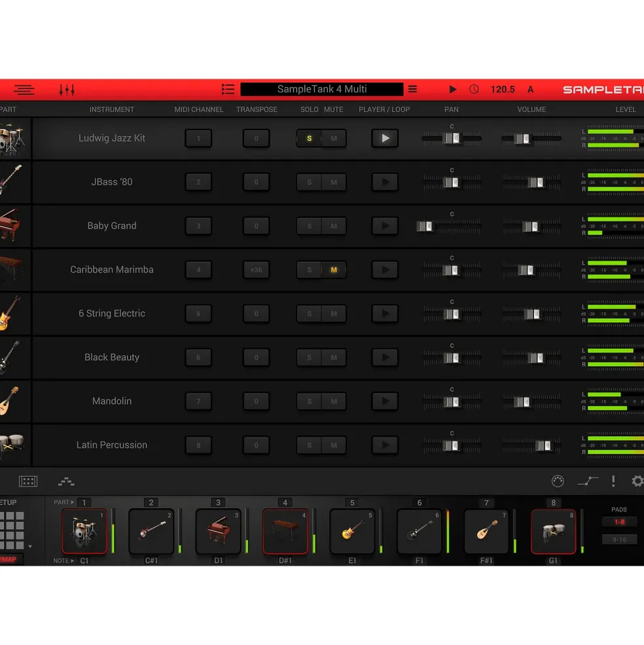
Task: Click the Latin Percussion volume slider handle
Action: point(543,445)
